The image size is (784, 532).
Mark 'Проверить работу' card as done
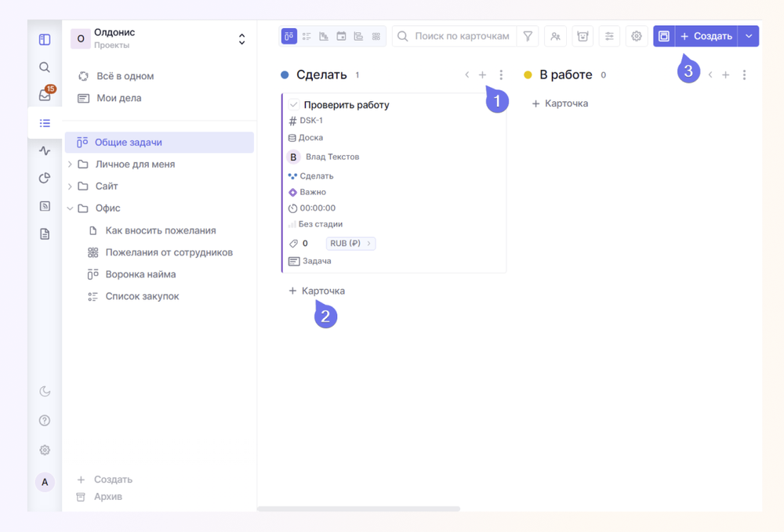(x=294, y=105)
